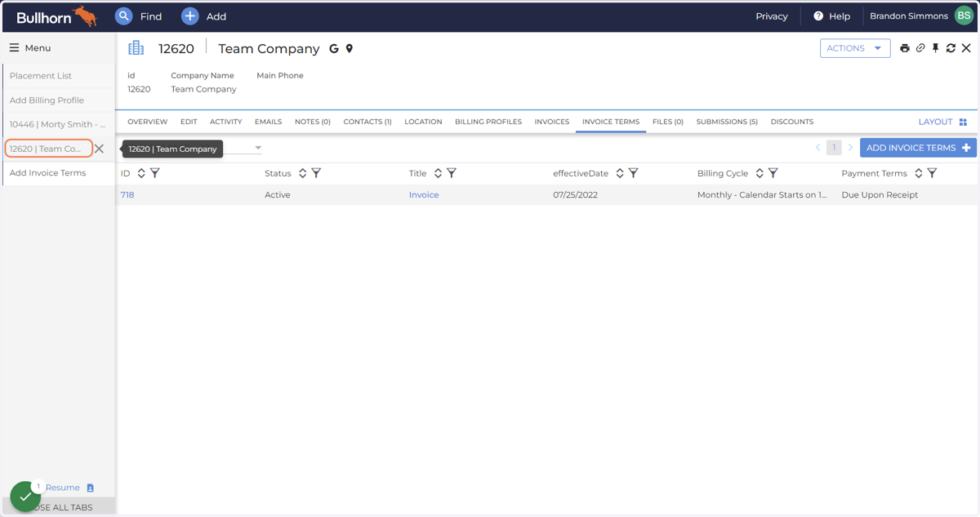The image size is (980, 517).
Task: Click the LAYOUT label
Action: [x=936, y=122]
